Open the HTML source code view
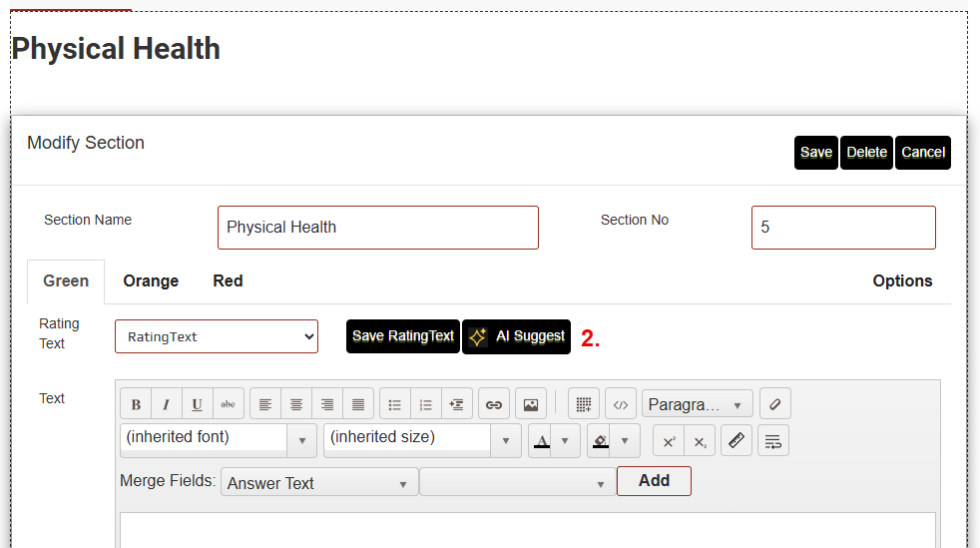 (621, 404)
